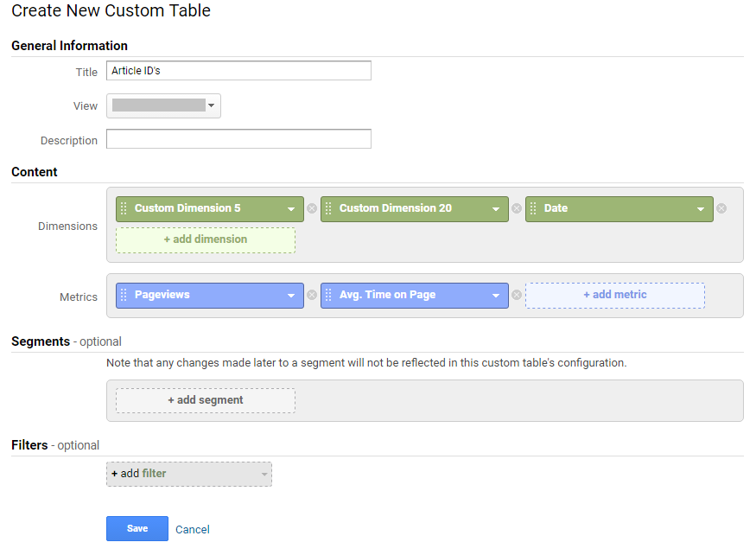Remove Custom Dimension 5 with its x icon
Image resolution: width=756 pixels, height=555 pixels.
(x=312, y=208)
